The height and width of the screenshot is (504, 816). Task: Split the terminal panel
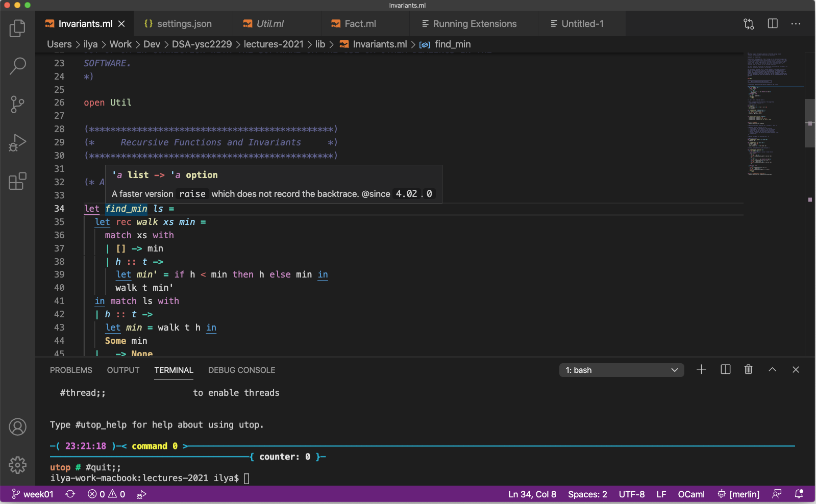pos(725,370)
